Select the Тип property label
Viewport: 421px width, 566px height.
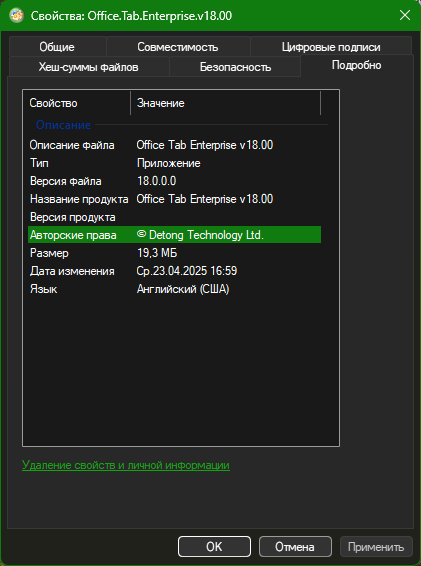point(39,163)
